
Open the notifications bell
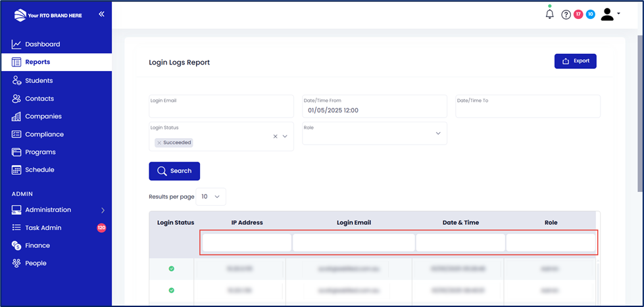coord(550,14)
